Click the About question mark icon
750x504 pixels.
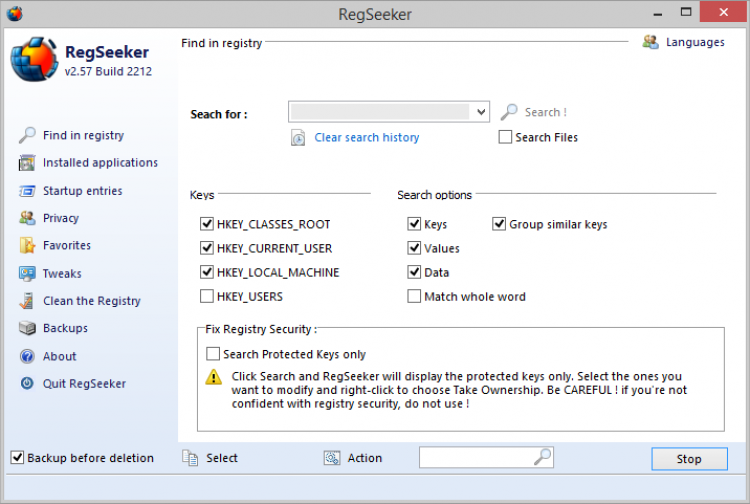27,356
